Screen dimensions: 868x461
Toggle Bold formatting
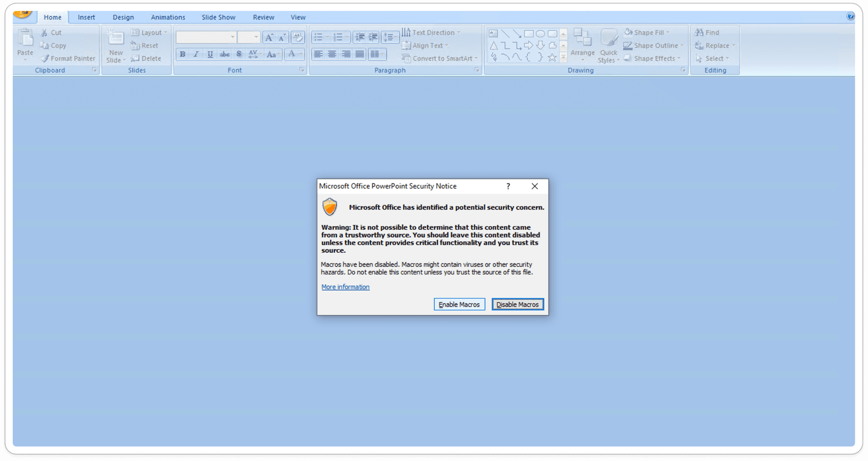(x=183, y=54)
